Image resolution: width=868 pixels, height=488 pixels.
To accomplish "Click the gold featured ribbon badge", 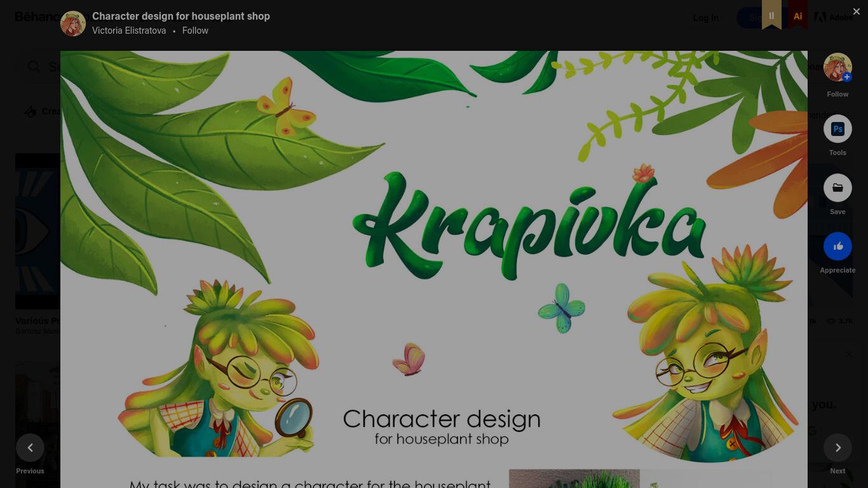I will [771, 15].
